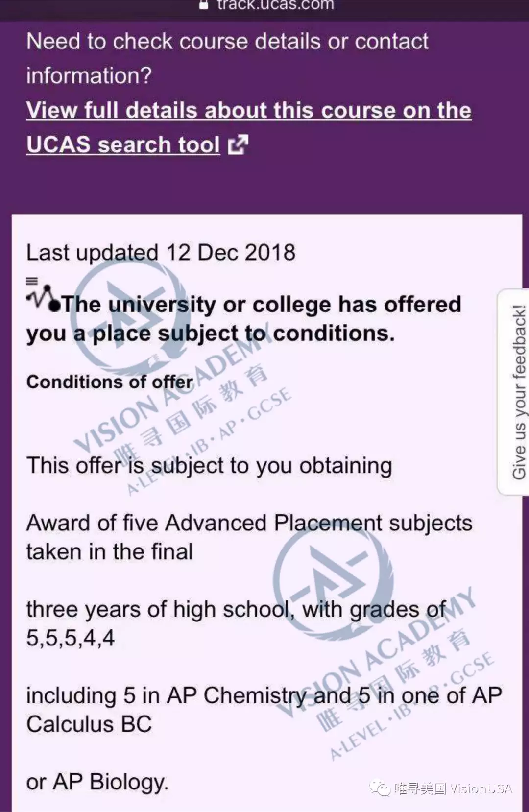This screenshot has width=529, height=812.
Task: Tap the 'Need to check course details' prompt
Action: point(227,58)
